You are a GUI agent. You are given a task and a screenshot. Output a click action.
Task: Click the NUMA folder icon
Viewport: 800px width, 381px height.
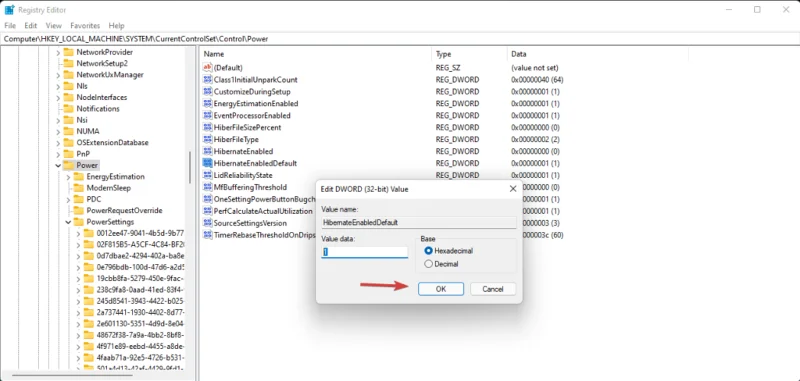[x=68, y=131]
